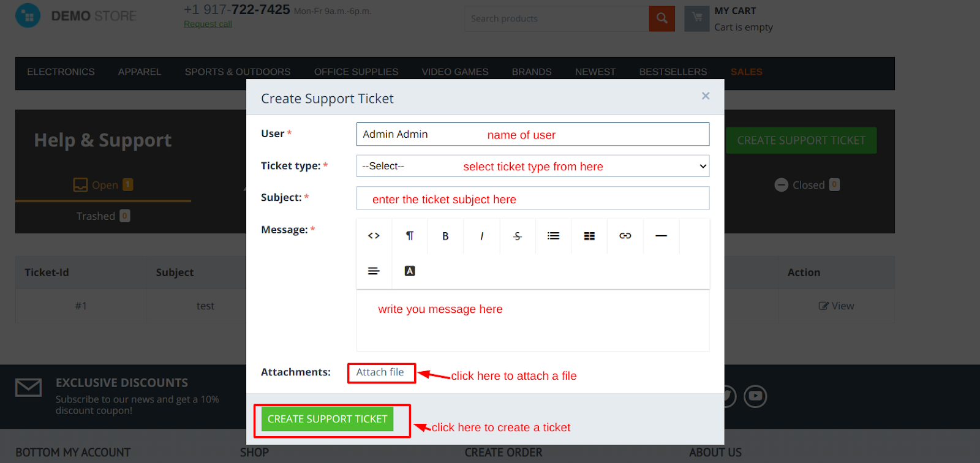This screenshot has height=463, width=980.
Task: Apply strikethrough formatting to message
Action: coord(518,236)
